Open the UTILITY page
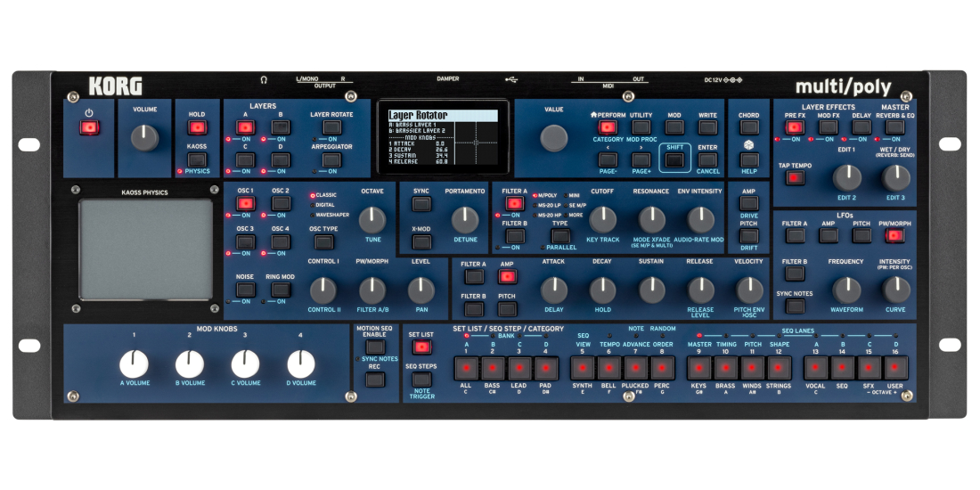 click(x=641, y=127)
